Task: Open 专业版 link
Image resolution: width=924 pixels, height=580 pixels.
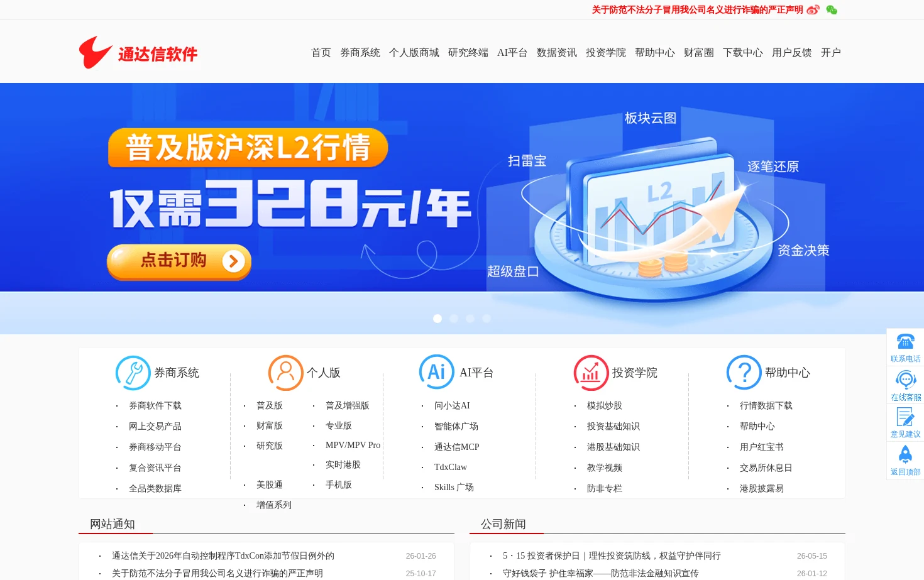Action: [x=339, y=426]
